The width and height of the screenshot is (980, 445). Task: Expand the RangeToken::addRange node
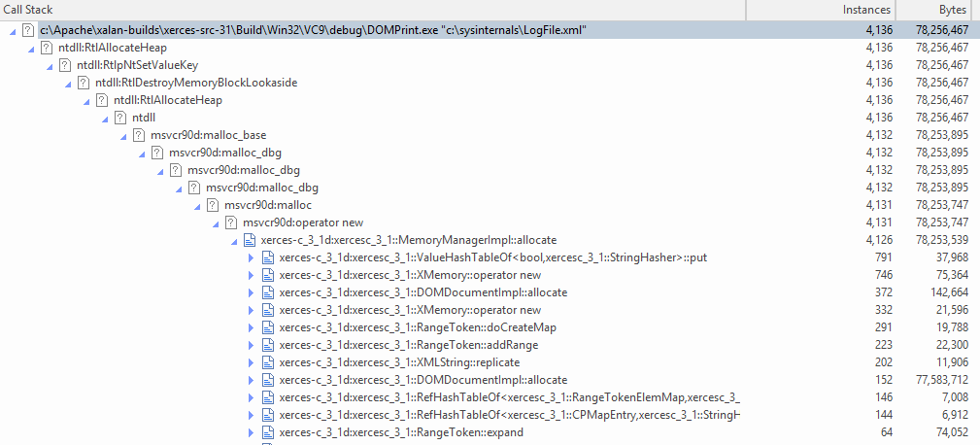(x=251, y=345)
